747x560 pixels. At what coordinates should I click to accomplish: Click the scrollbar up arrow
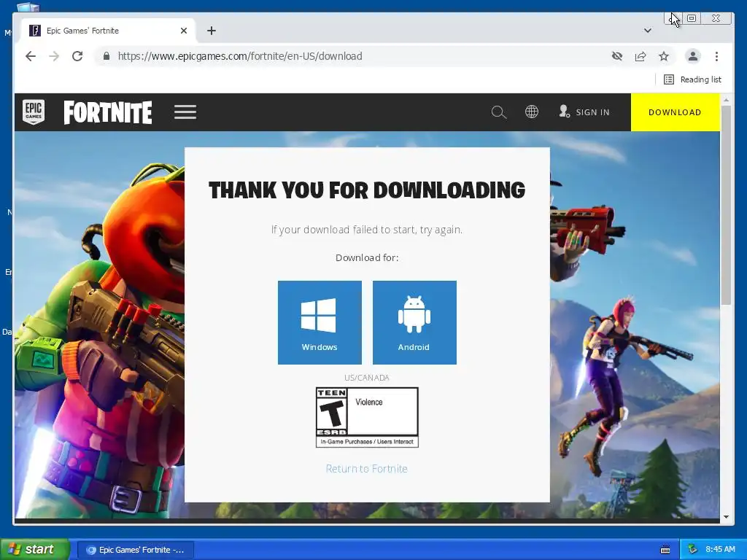coord(726,100)
